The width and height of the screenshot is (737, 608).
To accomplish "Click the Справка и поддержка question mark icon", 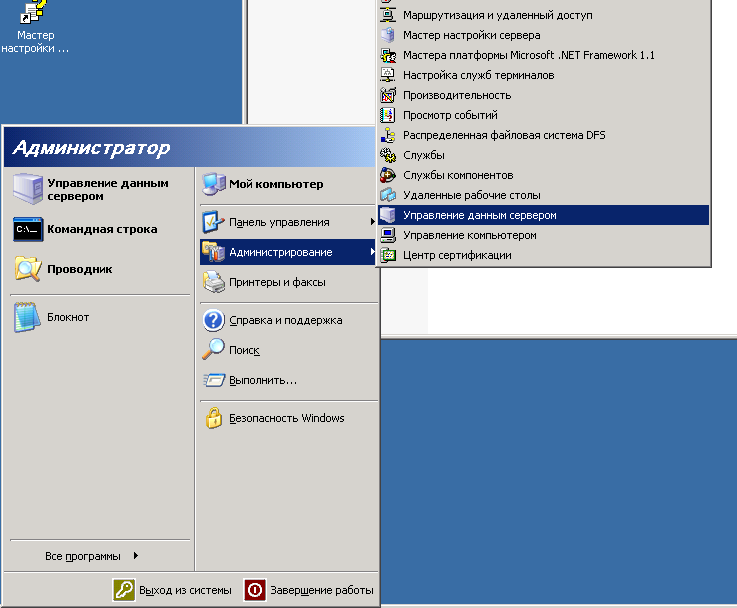I will point(214,320).
